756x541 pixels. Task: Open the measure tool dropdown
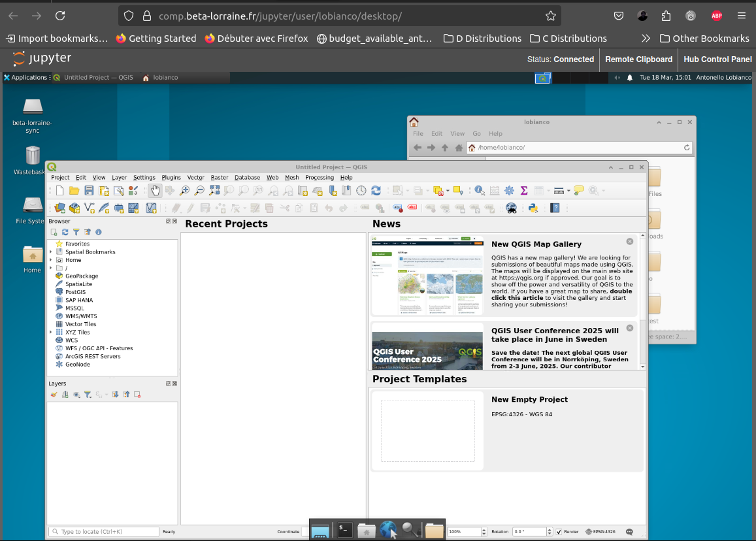568,191
